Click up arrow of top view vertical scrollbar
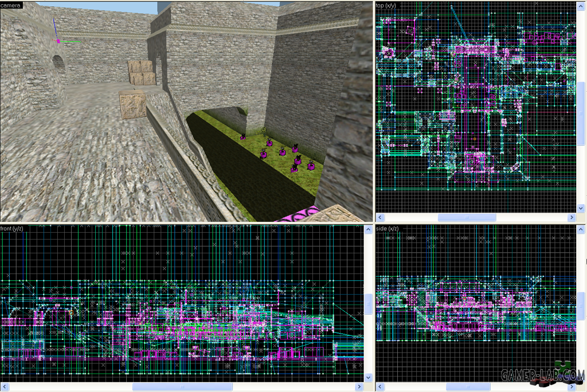The width and height of the screenshot is (587, 392). [x=581, y=6]
